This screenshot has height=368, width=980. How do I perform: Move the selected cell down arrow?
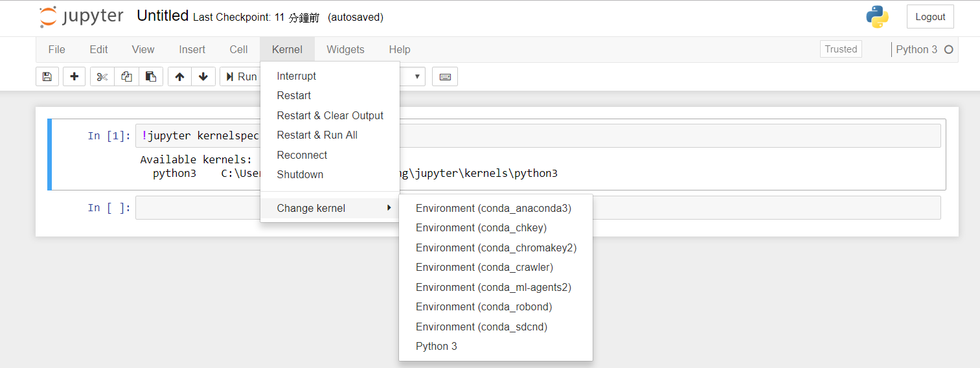[x=203, y=76]
